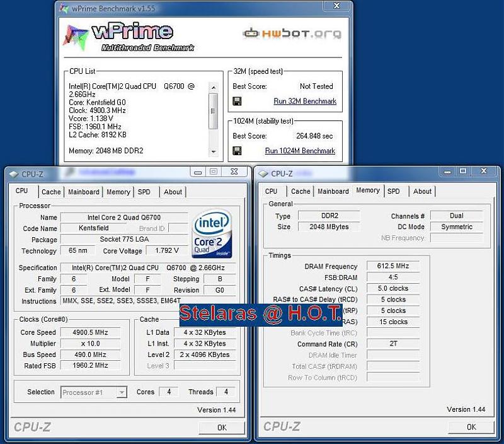The image size is (504, 444).
Task: Click the CPU List scrollbar up arrow
Action: click(214, 88)
